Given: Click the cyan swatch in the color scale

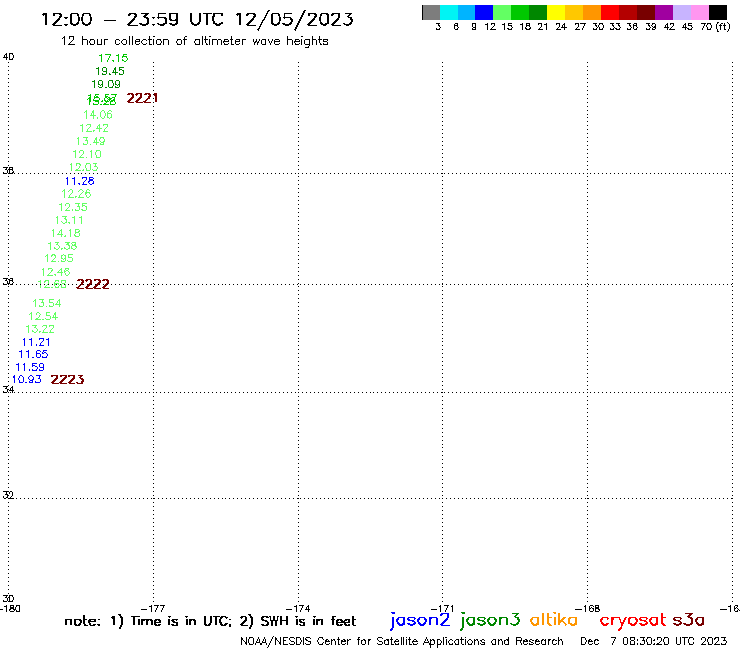Looking at the screenshot, I should (x=449, y=12).
